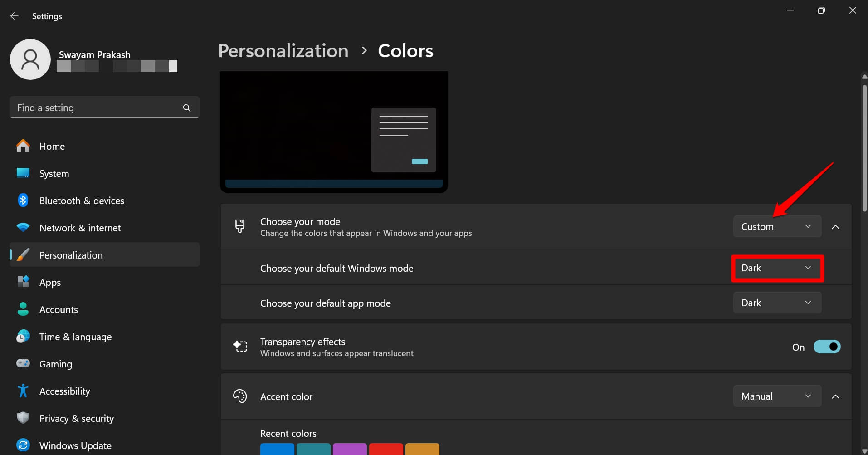This screenshot has width=868, height=455.
Task: Turn off Transparency effects toggle
Action: pyautogui.click(x=827, y=347)
